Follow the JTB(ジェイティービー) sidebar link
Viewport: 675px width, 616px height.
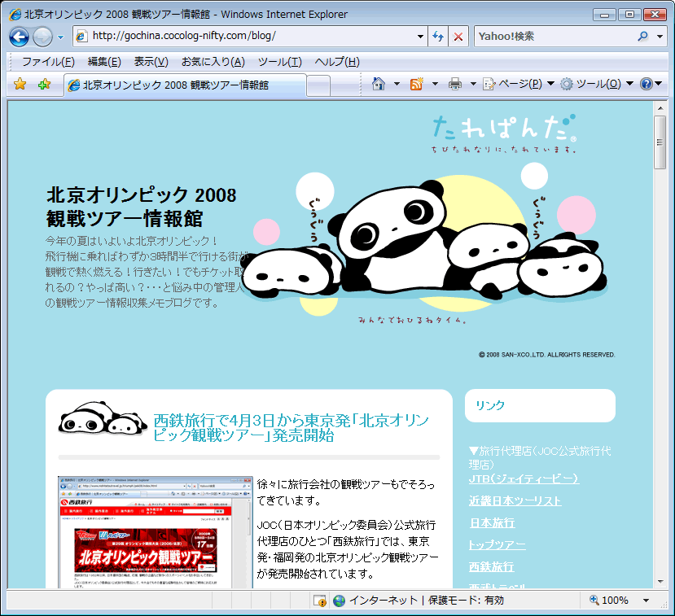point(524,478)
